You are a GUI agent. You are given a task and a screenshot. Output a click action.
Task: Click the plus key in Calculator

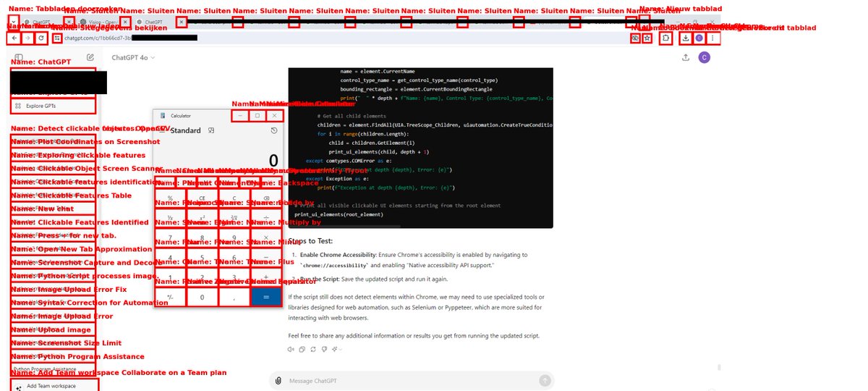267,277
